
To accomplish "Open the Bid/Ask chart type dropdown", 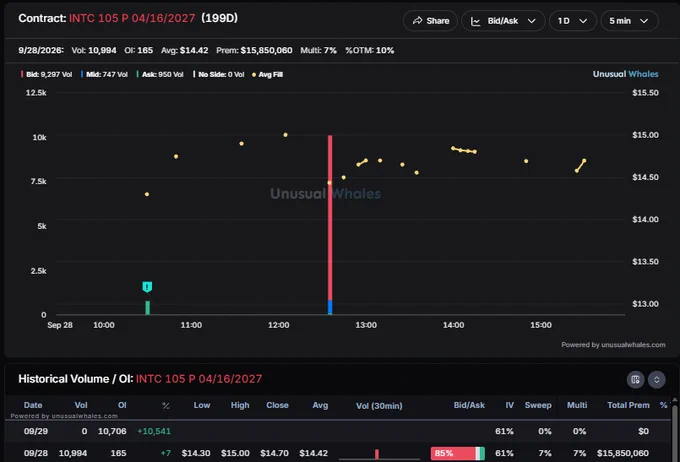I will point(503,21).
